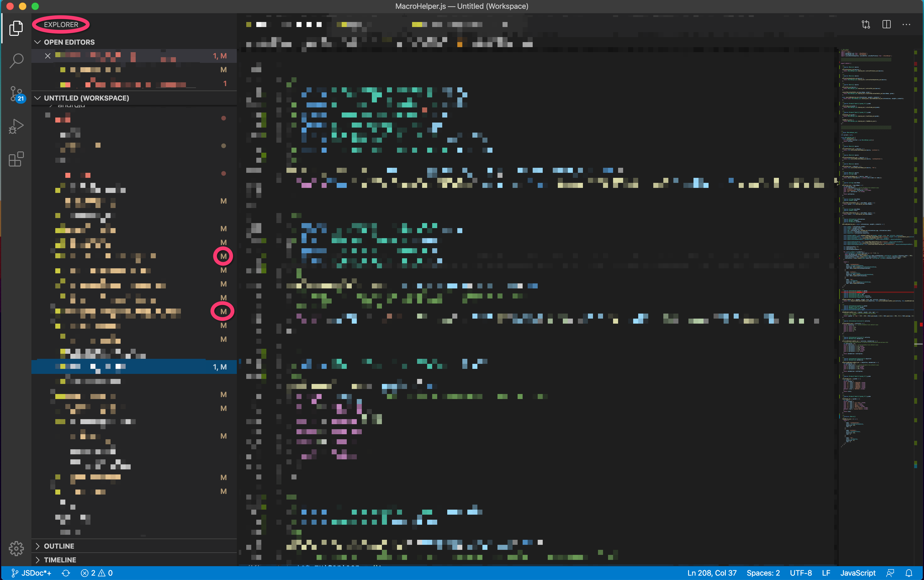Split the editor to the right
This screenshot has width=924, height=580.
click(886, 25)
